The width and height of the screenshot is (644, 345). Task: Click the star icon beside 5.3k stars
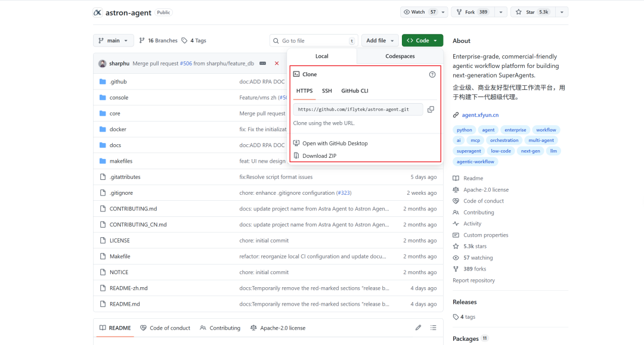click(456, 246)
